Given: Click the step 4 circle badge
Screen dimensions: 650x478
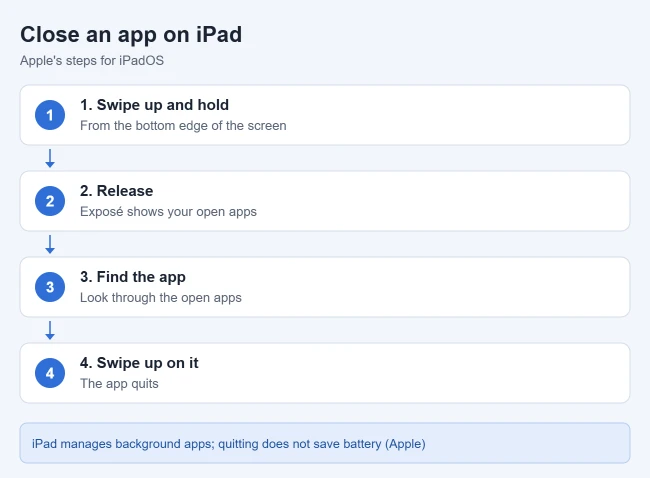Looking at the screenshot, I should [50, 373].
